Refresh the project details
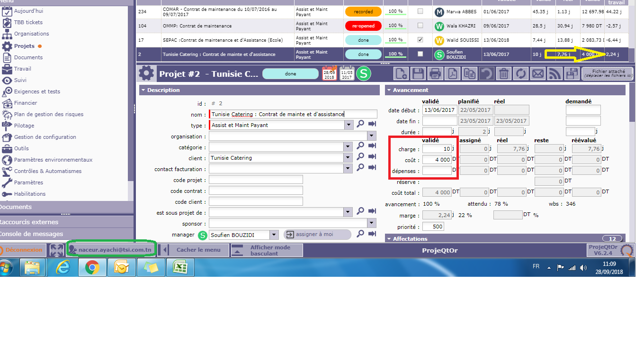Image resolution: width=644 pixels, height=364 pixels. (x=521, y=73)
